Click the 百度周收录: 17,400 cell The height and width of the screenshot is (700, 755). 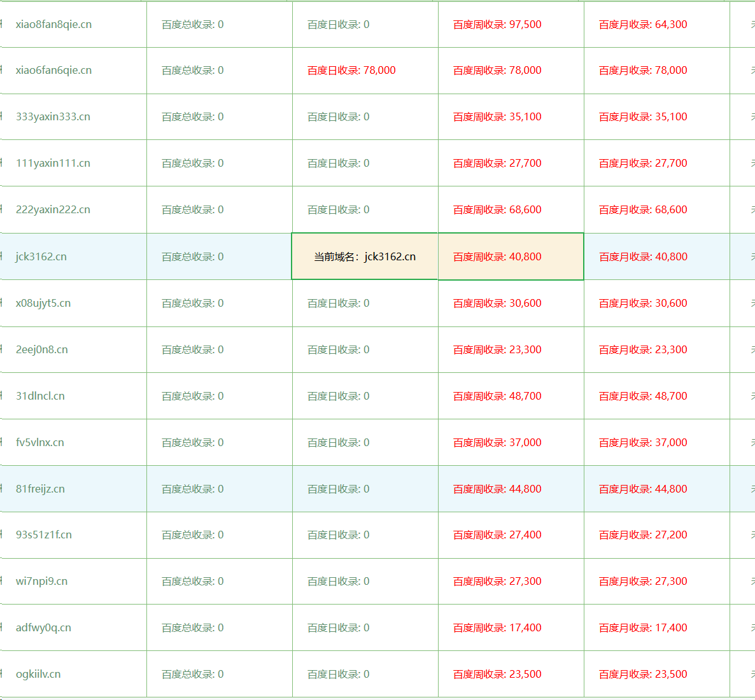coord(497,628)
